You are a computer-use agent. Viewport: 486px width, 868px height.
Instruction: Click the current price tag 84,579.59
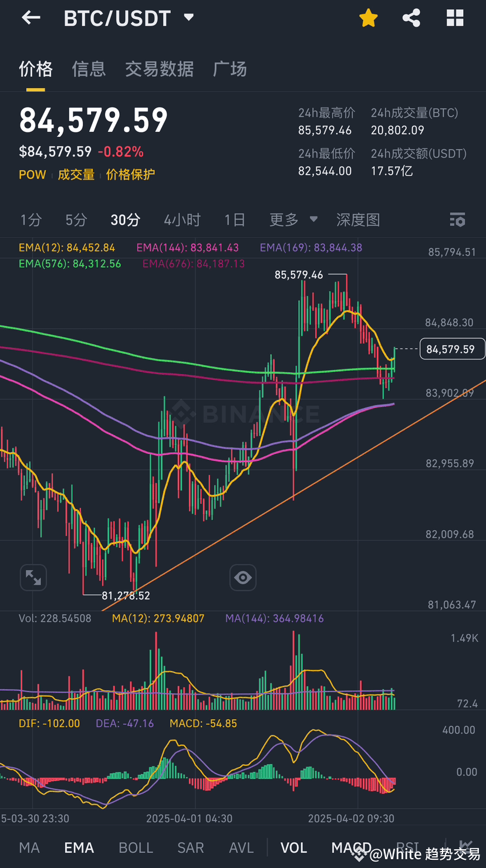452,348
